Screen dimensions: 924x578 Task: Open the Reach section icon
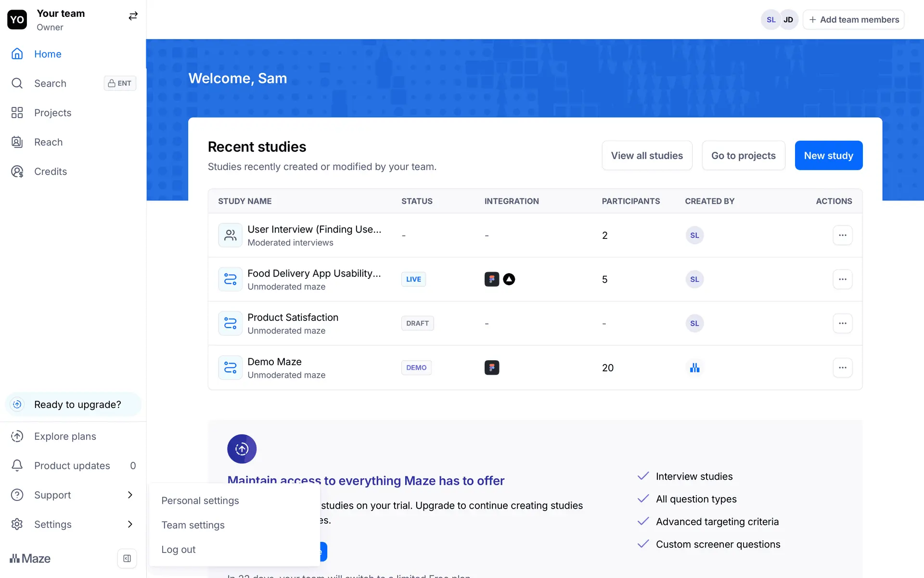(x=17, y=142)
